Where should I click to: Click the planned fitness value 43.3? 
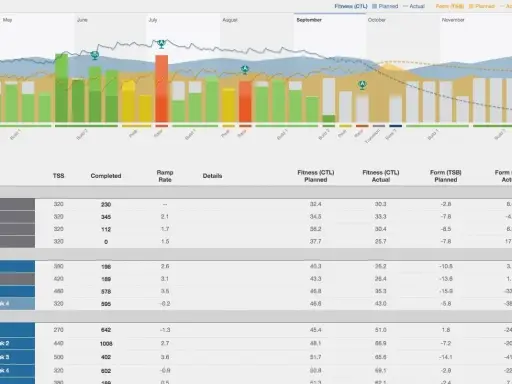point(316,279)
